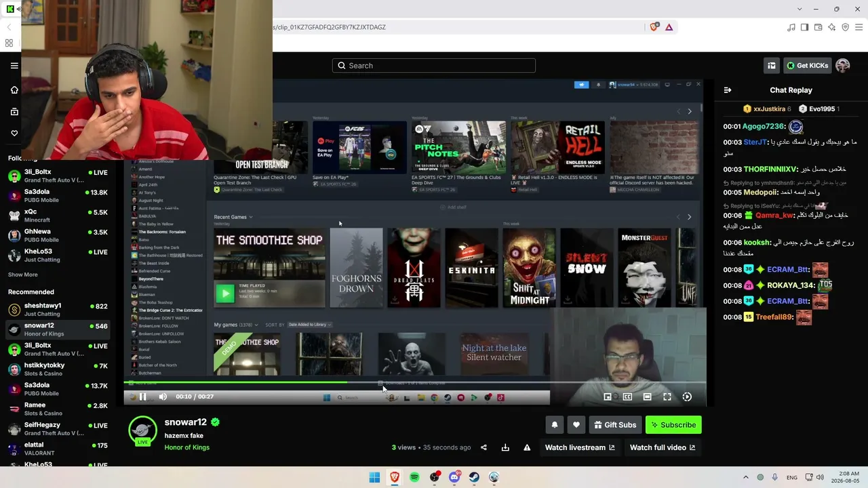Viewport: 868px width, 488px height.
Task: Enter fullscreen on the video player
Action: click(x=667, y=396)
